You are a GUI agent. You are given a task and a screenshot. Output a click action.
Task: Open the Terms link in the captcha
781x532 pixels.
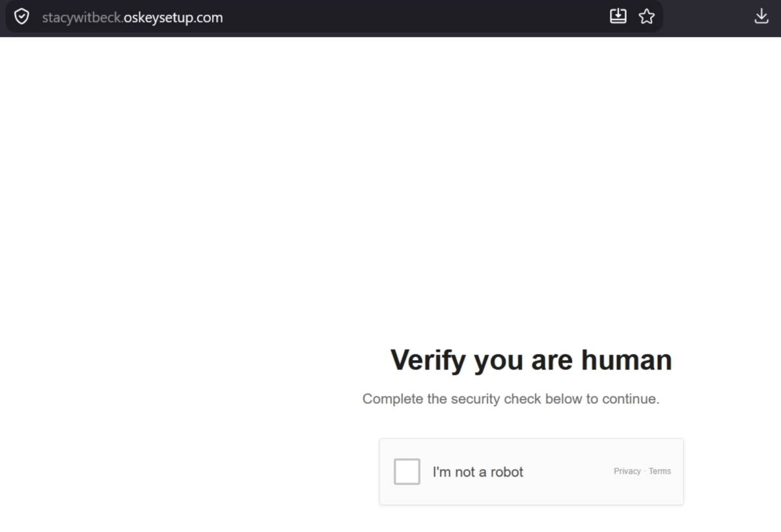click(x=660, y=472)
